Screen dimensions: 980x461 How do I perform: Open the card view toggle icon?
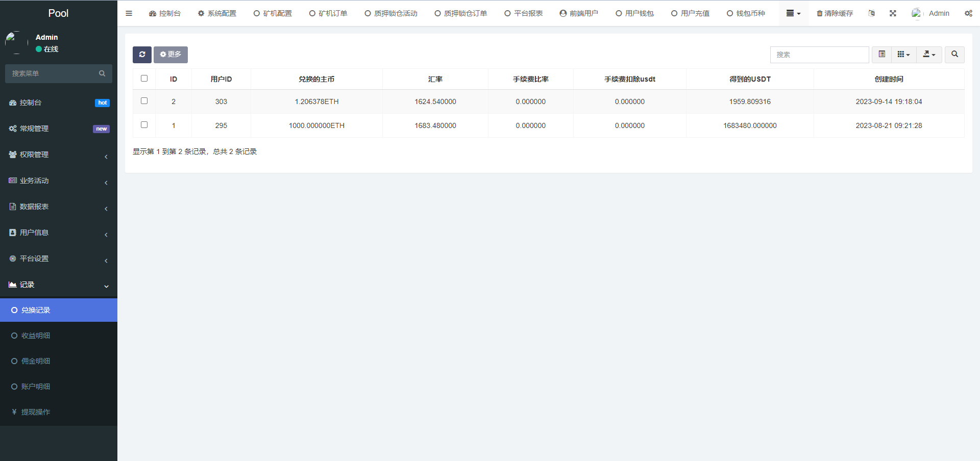[x=880, y=55]
